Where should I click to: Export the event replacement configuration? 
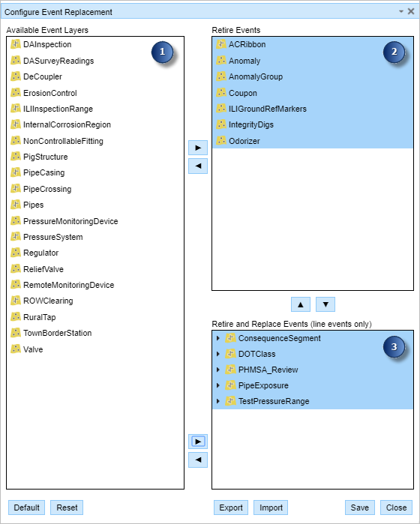tap(231, 508)
